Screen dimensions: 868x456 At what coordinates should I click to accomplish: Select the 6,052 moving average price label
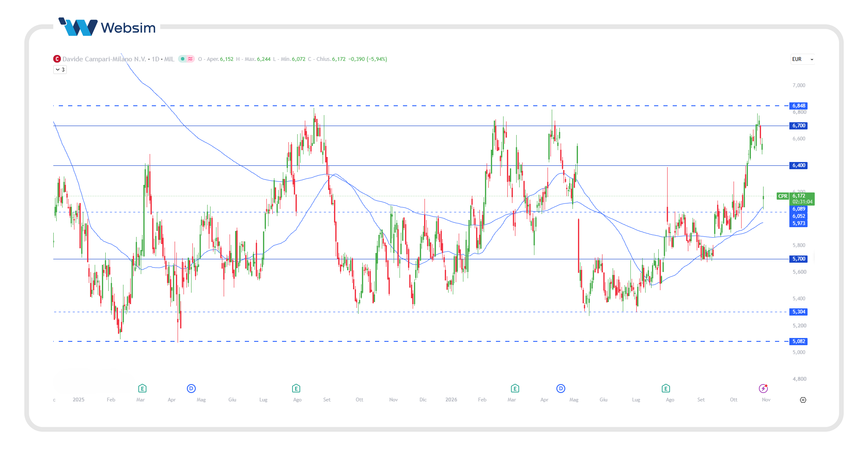point(798,216)
